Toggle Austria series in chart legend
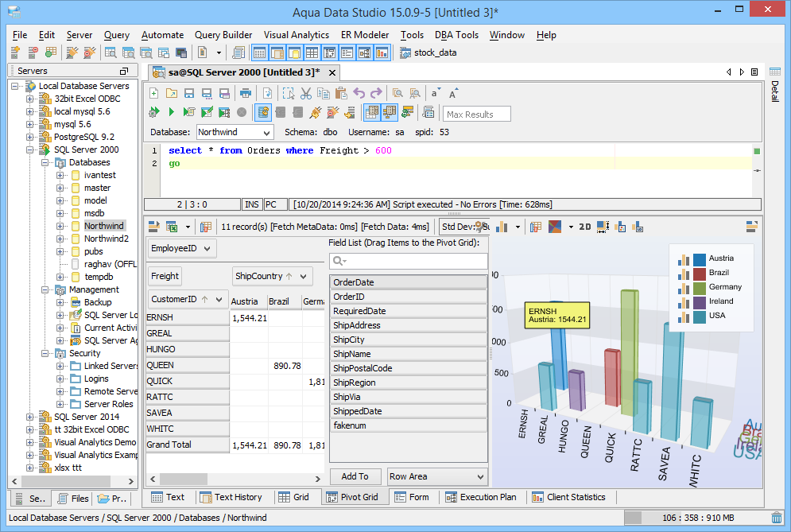The height and width of the screenshot is (532, 791). pyautogui.click(x=683, y=259)
